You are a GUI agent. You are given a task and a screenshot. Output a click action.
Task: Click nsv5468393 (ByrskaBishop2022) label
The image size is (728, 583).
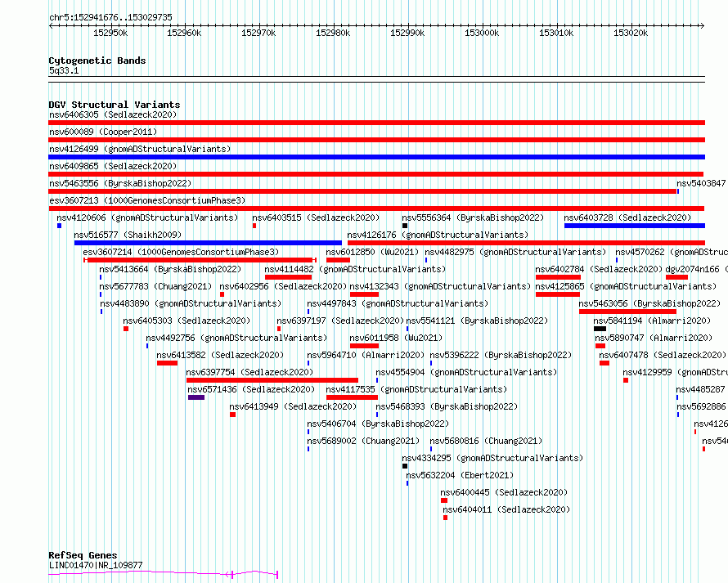point(447,406)
